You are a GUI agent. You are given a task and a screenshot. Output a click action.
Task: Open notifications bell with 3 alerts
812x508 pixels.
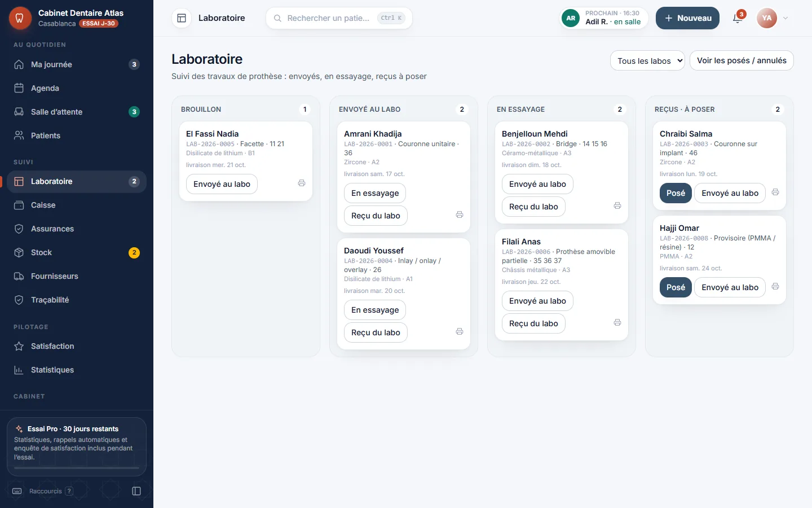[x=738, y=18]
